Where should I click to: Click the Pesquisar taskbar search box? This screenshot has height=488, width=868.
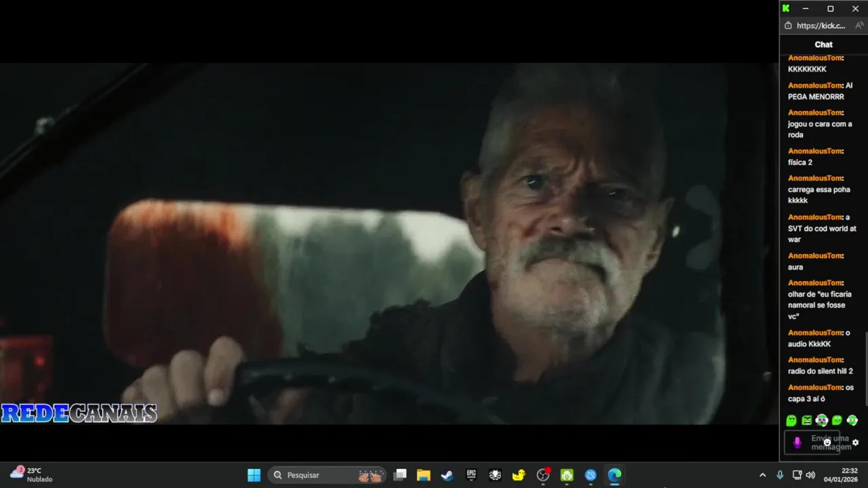point(328,475)
